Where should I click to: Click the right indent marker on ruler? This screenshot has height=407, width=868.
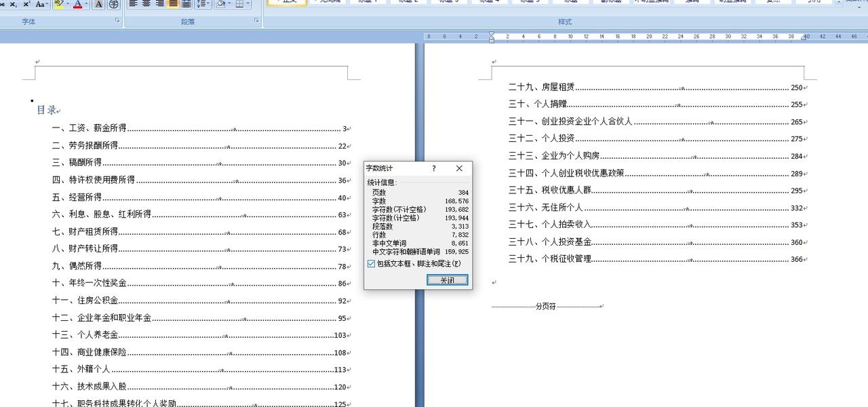click(x=804, y=38)
